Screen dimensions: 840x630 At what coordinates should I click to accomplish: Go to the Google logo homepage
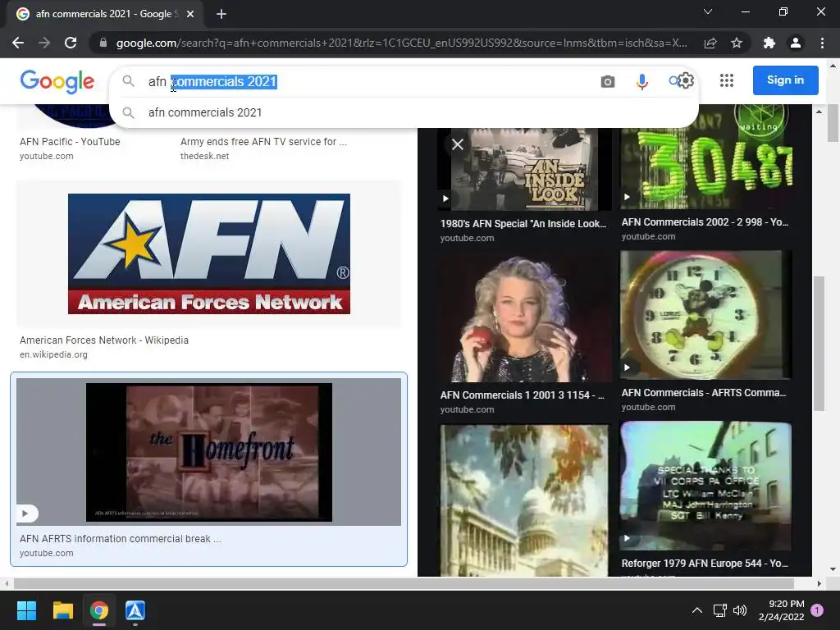coord(57,81)
